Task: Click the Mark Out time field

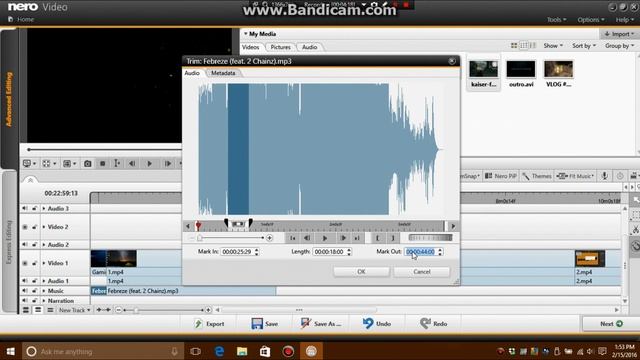Action: (x=420, y=252)
